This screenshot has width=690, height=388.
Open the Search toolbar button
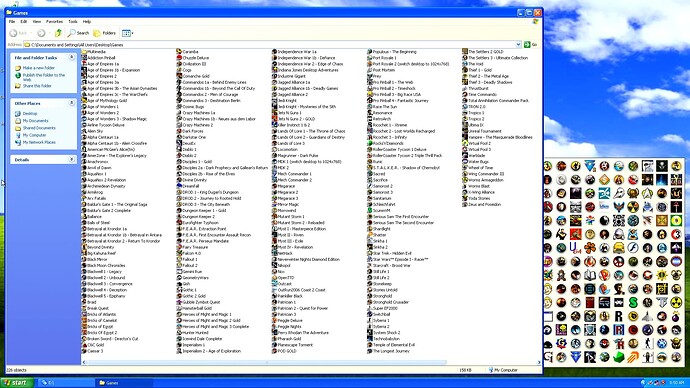click(x=78, y=33)
